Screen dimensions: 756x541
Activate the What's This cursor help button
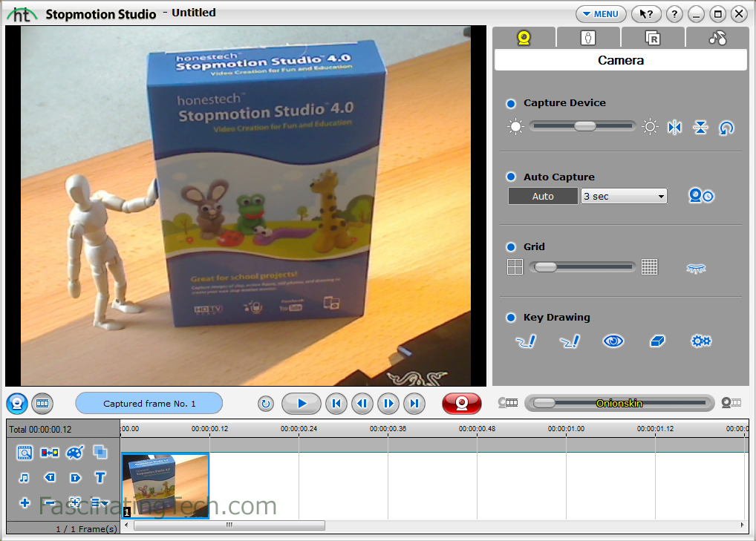[646, 14]
